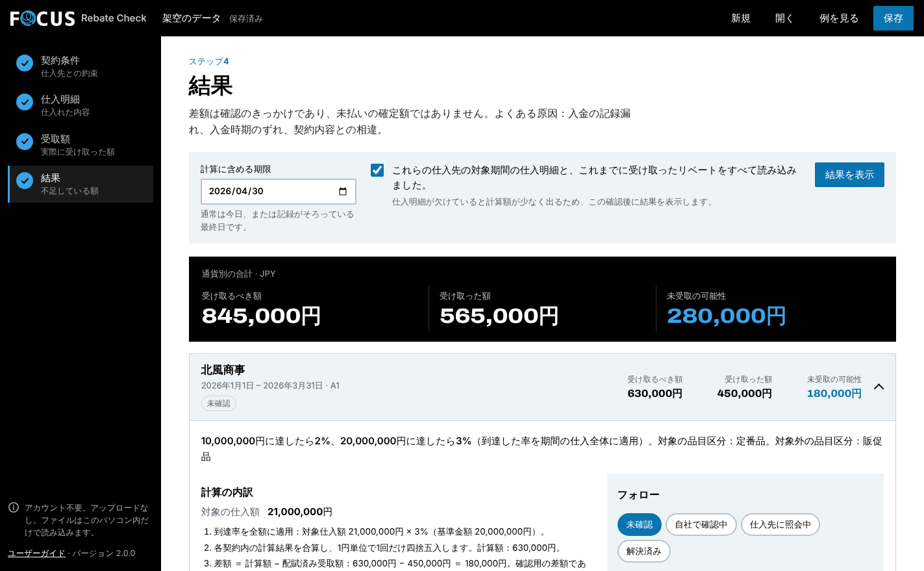Screen dimensions: 924x571
Task: Click the 結果を表示 button
Action: click(x=849, y=175)
